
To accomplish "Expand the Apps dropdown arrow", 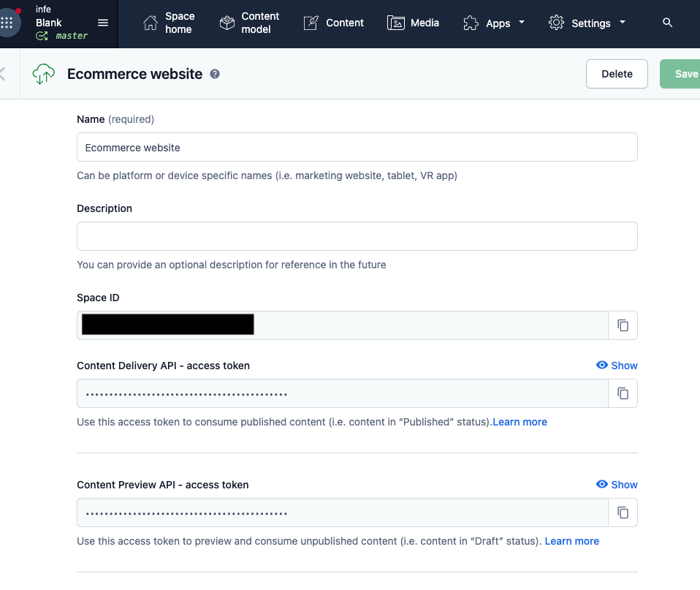I will click(522, 22).
